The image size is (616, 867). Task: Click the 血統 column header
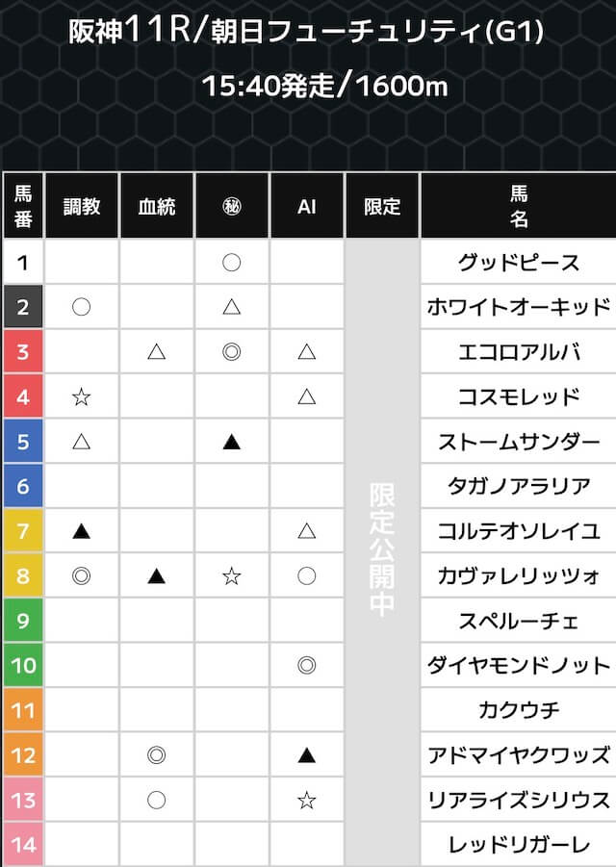click(157, 207)
